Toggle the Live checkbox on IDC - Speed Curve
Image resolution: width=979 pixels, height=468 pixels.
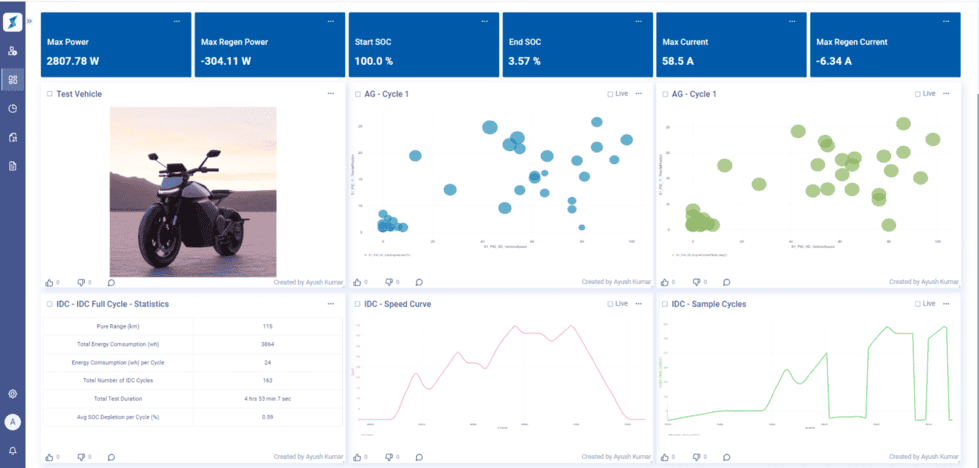(611, 304)
